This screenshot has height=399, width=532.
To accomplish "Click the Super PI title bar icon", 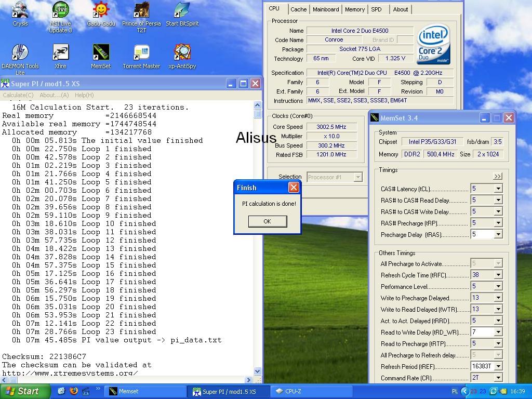I will click(5, 84).
